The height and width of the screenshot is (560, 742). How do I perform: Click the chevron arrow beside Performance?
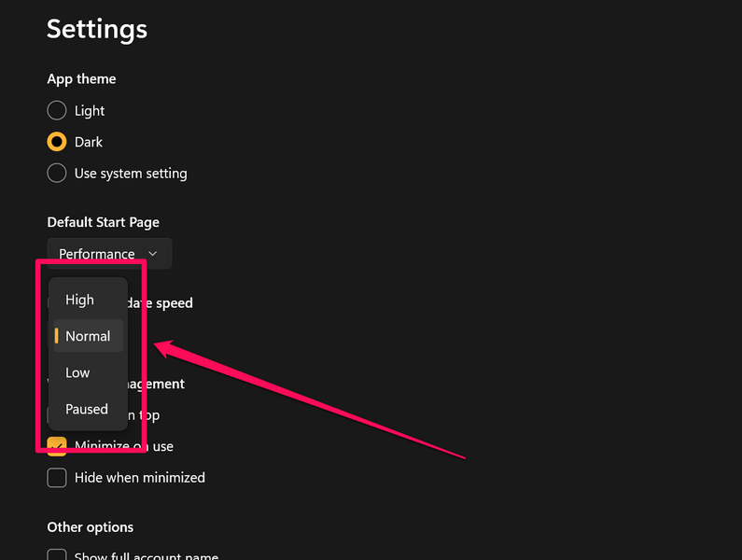[x=153, y=254]
